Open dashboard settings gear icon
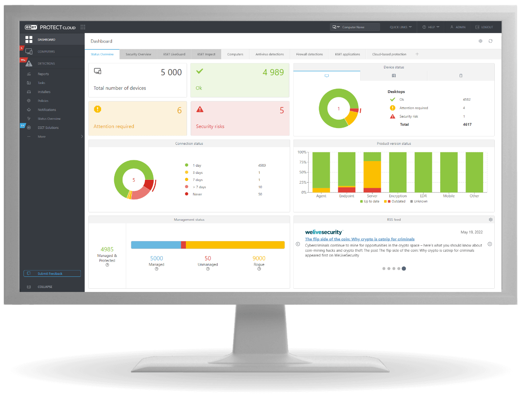This screenshot has width=523, height=420. pyautogui.click(x=480, y=41)
